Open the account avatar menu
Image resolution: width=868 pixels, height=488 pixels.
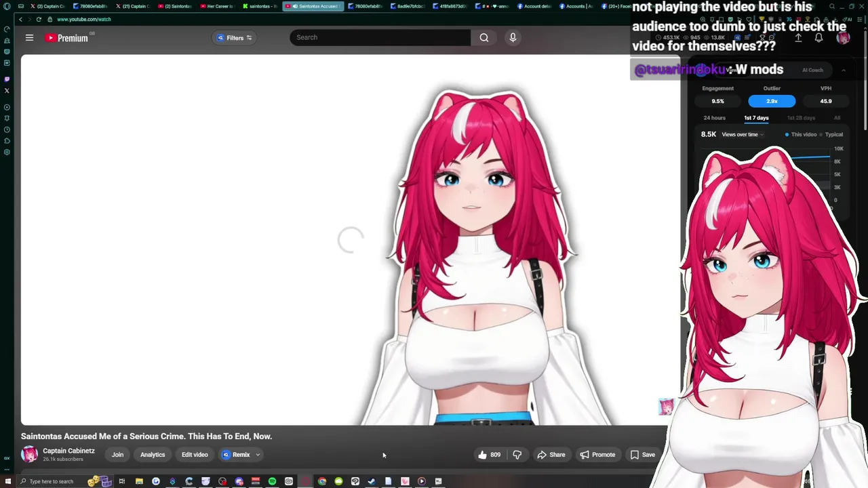tap(843, 38)
